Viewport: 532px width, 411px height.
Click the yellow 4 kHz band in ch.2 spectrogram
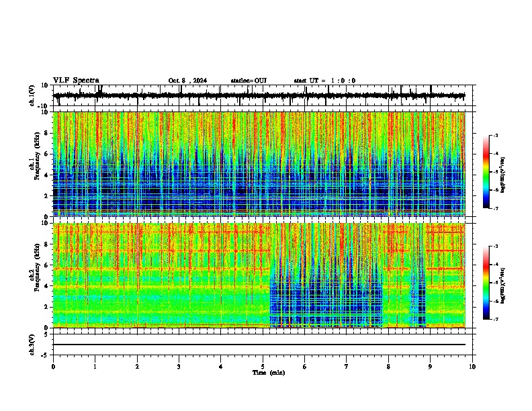pyautogui.click(x=161, y=287)
